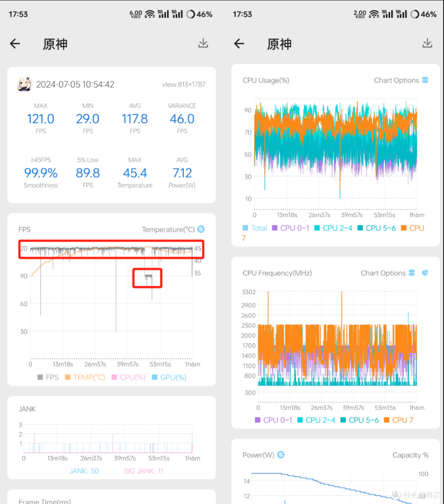Tap the CPU Usage(%) chart title
Viewport: 444px width, 504px height.
266,81
